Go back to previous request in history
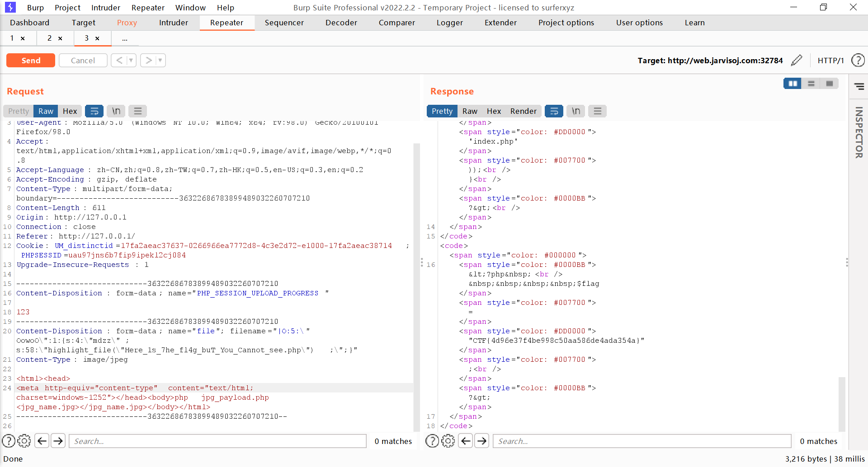This screenshot has height=467, width=868. click(119, 60)
